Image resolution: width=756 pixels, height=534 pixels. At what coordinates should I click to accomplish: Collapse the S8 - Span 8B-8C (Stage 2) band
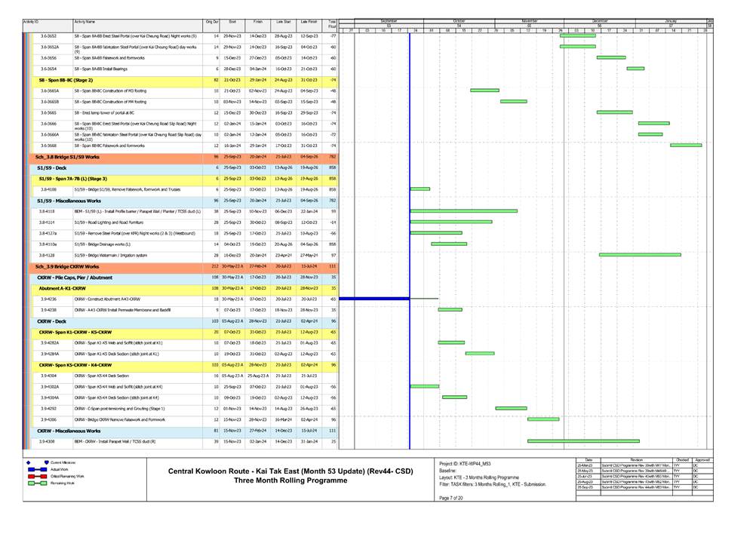coord(66,79)
